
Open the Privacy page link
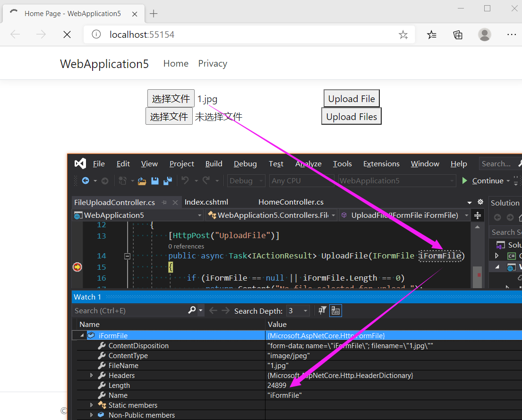click(212, 63)
